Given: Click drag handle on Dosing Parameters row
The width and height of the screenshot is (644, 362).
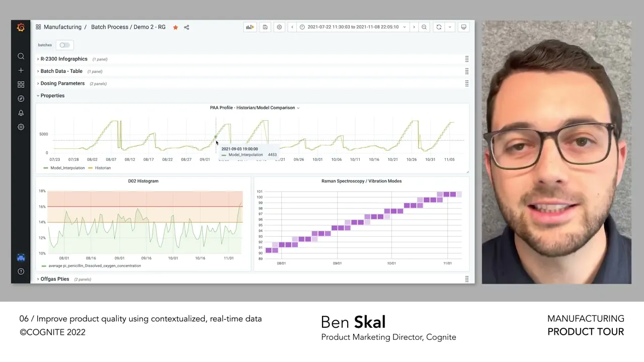Looking at the screenshot, I should (467, 83).
